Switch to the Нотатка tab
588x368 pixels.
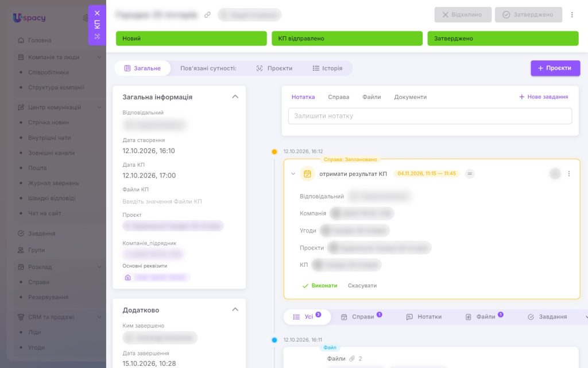tap(303, 97)
